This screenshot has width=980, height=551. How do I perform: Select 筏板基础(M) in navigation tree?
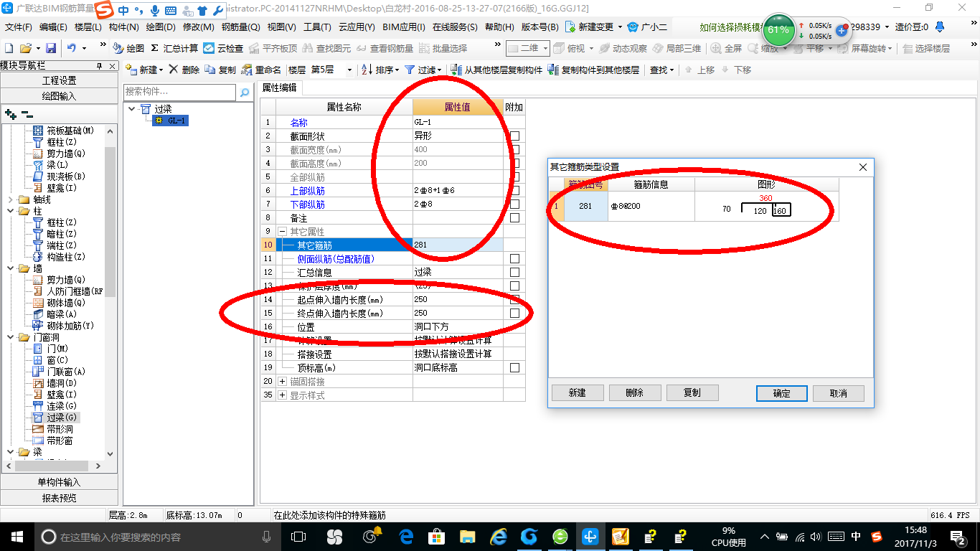[x=70, y=131]
